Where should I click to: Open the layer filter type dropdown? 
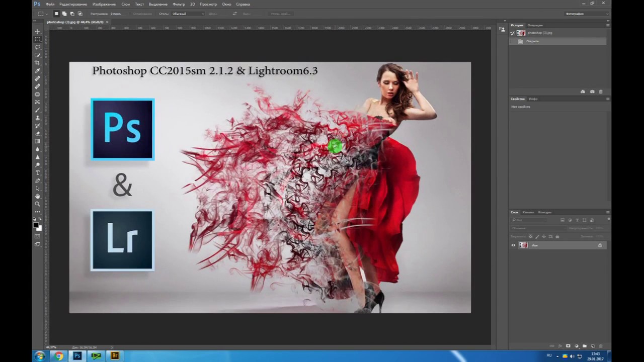click(529, 220)
